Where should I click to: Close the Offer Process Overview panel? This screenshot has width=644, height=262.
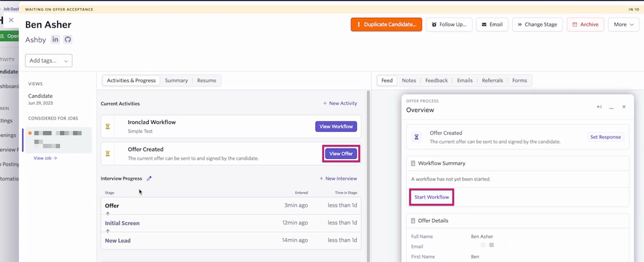click(624, 107)
